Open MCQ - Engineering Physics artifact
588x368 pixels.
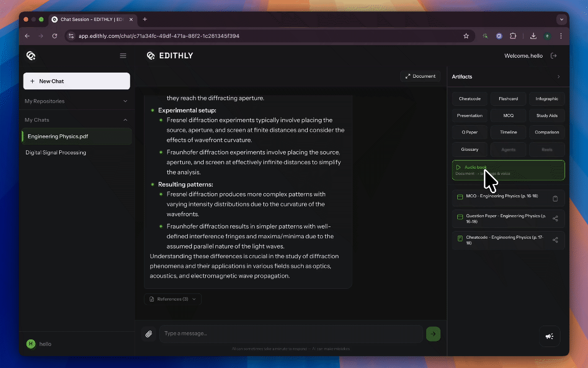508,198
